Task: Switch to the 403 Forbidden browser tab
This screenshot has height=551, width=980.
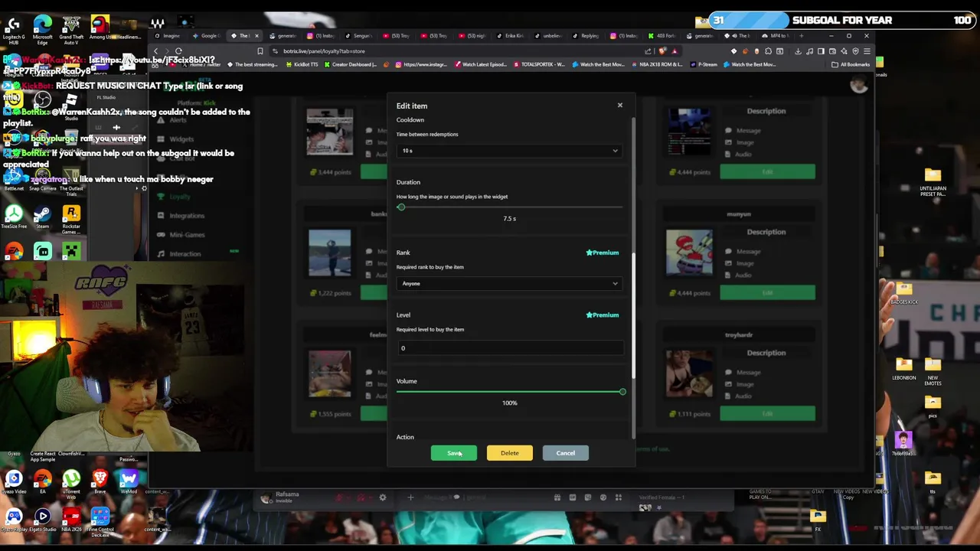Action: point(662,36)
